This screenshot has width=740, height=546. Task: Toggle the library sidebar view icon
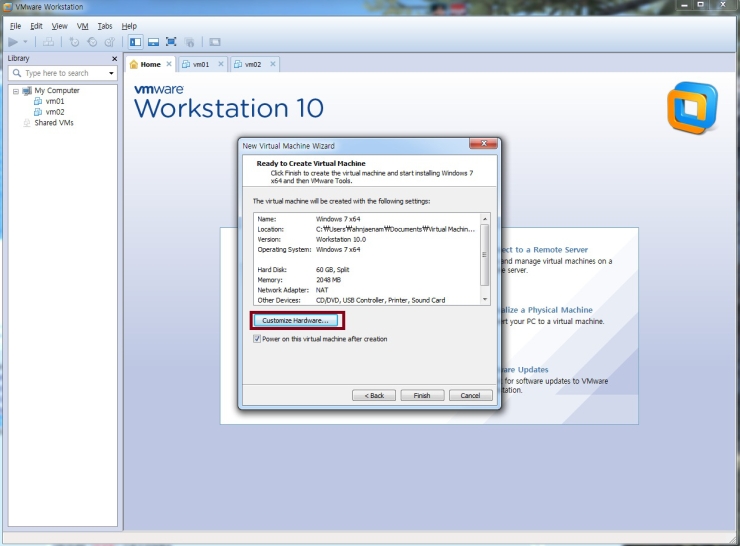[136, 42]
